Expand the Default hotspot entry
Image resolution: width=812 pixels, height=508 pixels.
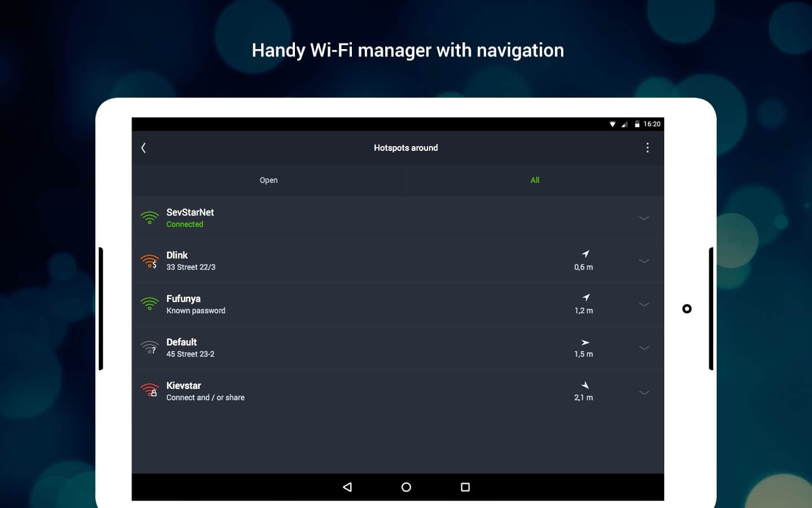coord(644,348)
